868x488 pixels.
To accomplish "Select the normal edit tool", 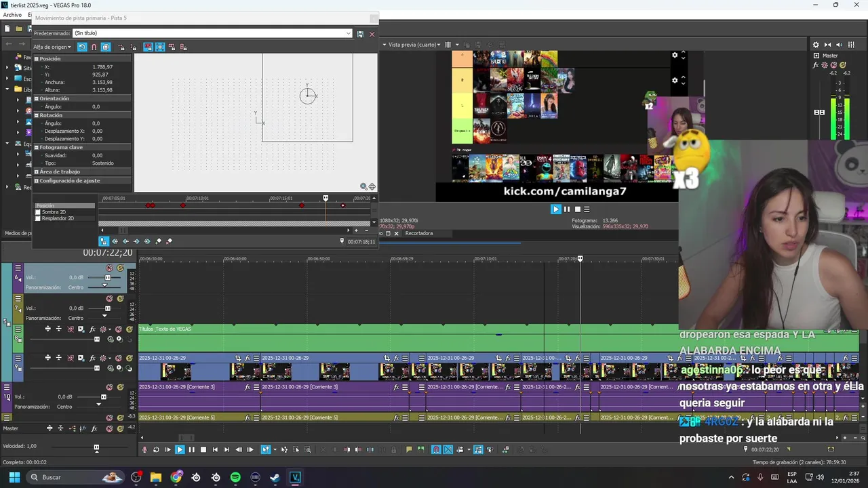I will 266,449.
